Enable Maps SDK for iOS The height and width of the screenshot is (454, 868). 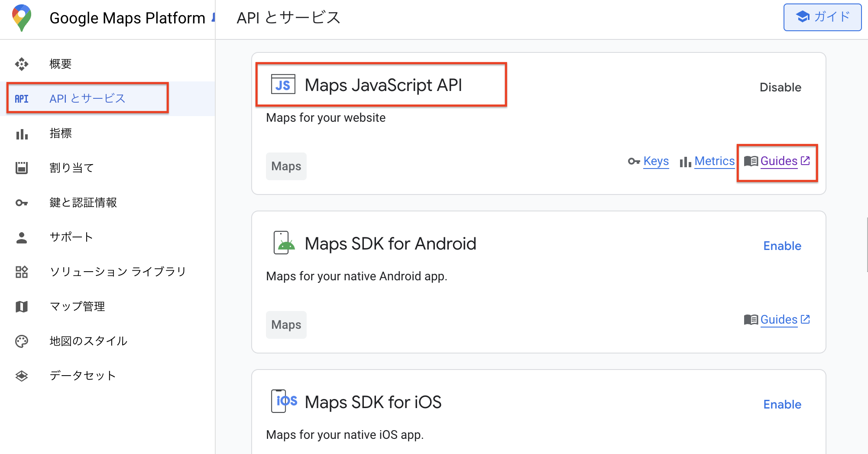point(782,405)
